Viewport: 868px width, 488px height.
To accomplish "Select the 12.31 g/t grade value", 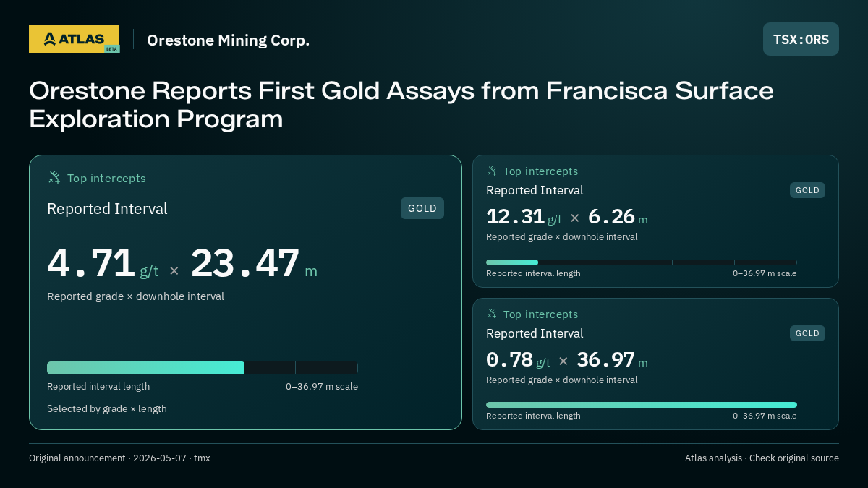I will (x=524, y=217).
